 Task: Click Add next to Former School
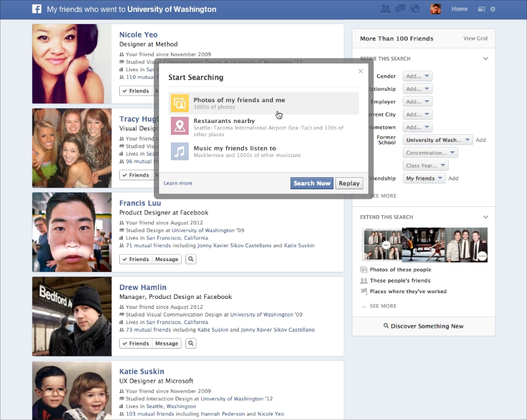[x=480, y=140]
